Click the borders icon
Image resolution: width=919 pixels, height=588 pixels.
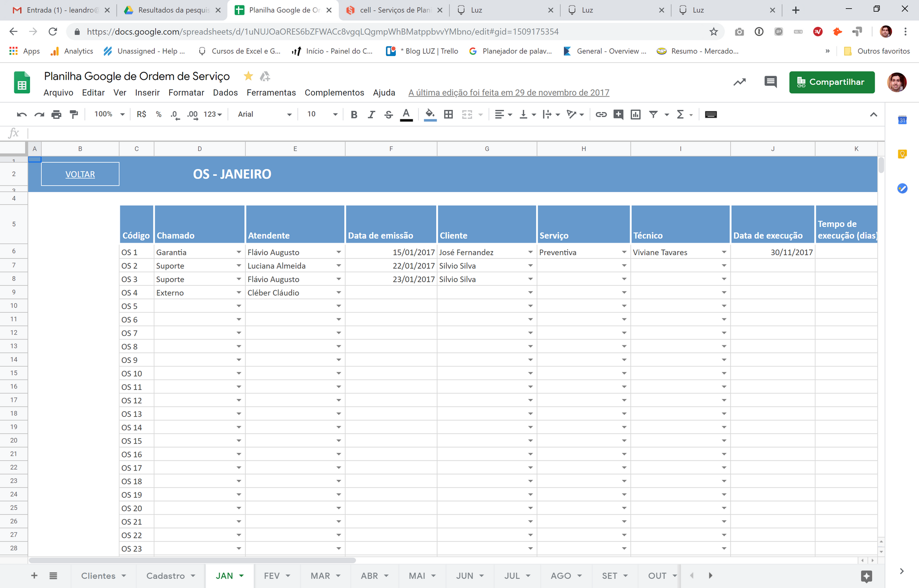[x=448, y=114]
